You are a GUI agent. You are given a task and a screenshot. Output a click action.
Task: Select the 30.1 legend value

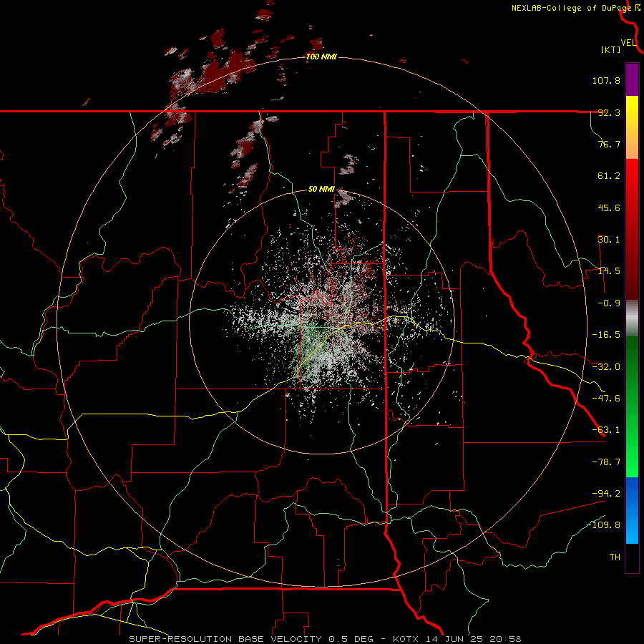(609, 240)
